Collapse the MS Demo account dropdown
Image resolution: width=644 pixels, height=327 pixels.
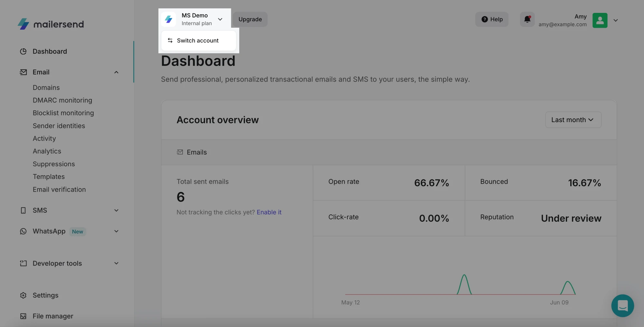click(220, 19)
